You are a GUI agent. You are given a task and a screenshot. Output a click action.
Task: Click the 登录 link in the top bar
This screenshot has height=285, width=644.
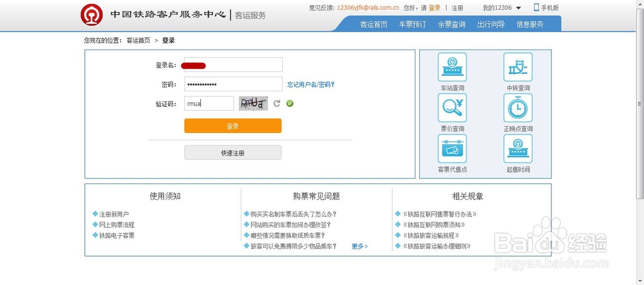pos(435,8)
